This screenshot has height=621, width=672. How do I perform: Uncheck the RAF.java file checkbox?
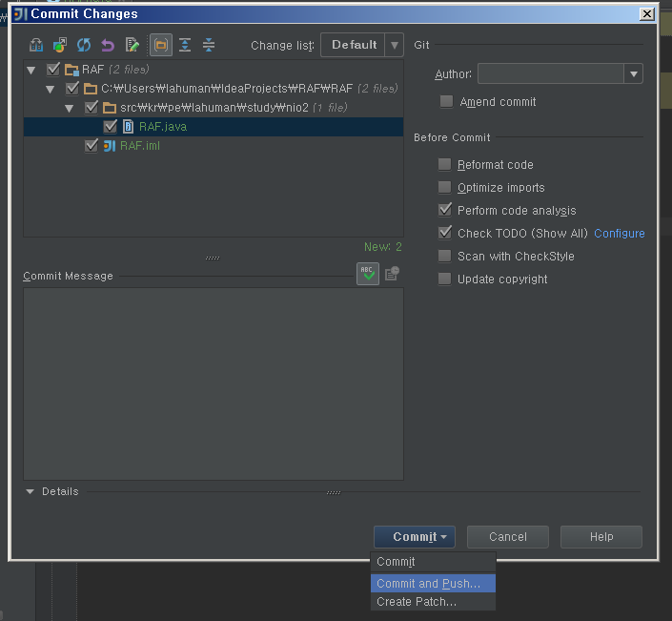tap(111, 127)
